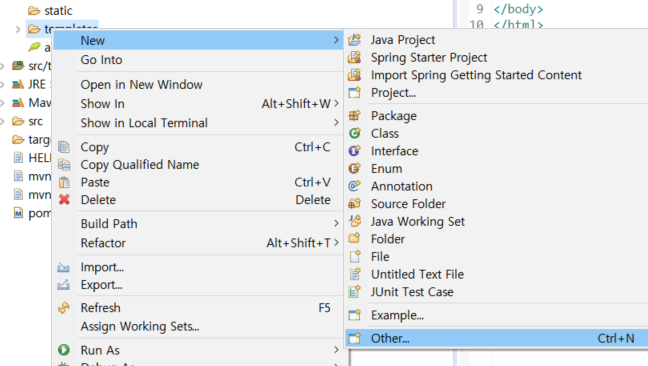Click the Java Working Set icon
The height and width of the screenshot is (366, 648).
click(x=355, y=221)
